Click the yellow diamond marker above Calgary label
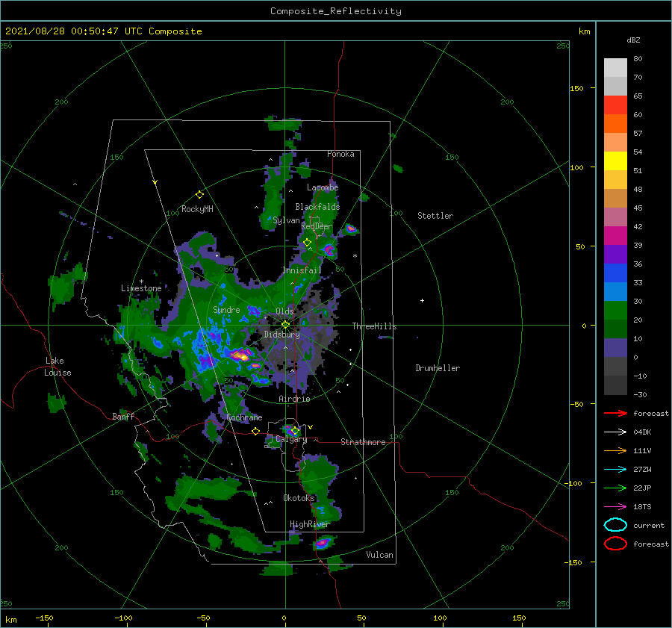Screen dimensions: 672x628 coord(295,430)
